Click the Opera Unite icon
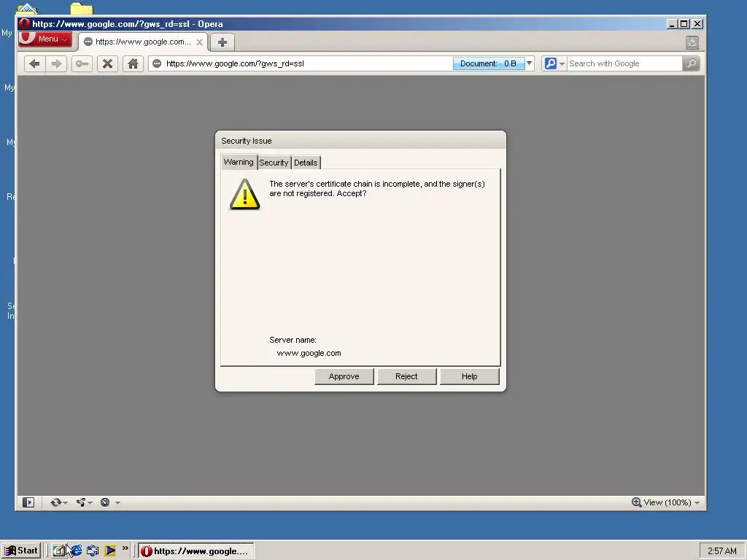This screenshot has height=560, width=747. (81, 502)
